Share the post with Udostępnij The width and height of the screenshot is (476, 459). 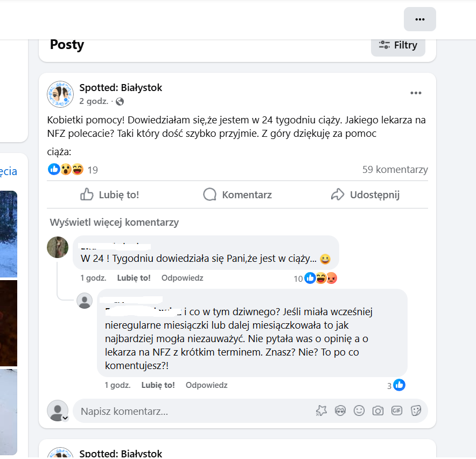(x=365, y=194)
